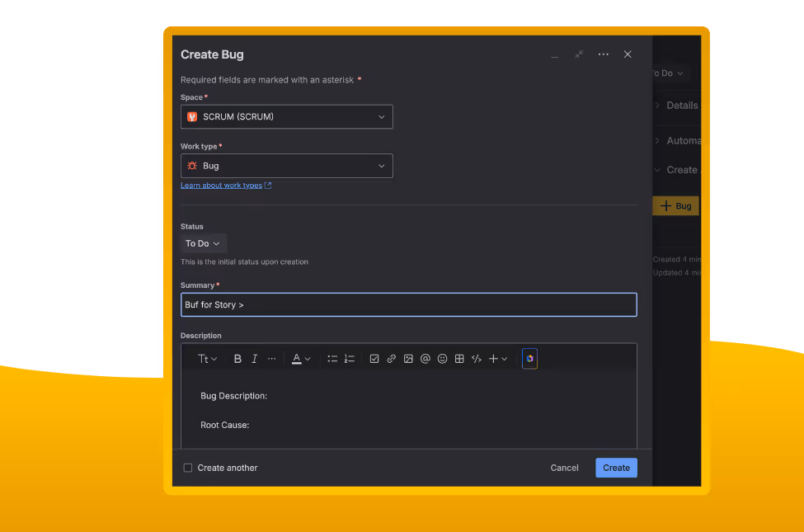804x532 pixels.
Task: Expand Details section in background panel
Action: [676, 106]
